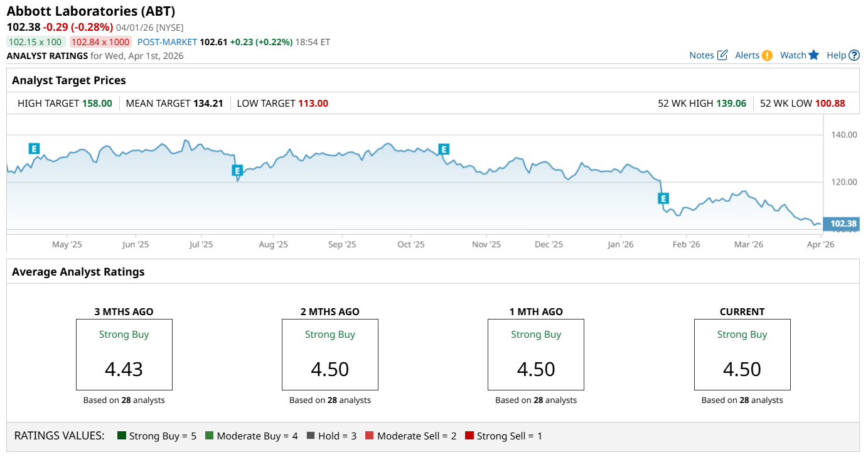868x457 pixels.
Task: Open the January '26 earnings marker
Action: pyautogui.click(x=663, y=199)
